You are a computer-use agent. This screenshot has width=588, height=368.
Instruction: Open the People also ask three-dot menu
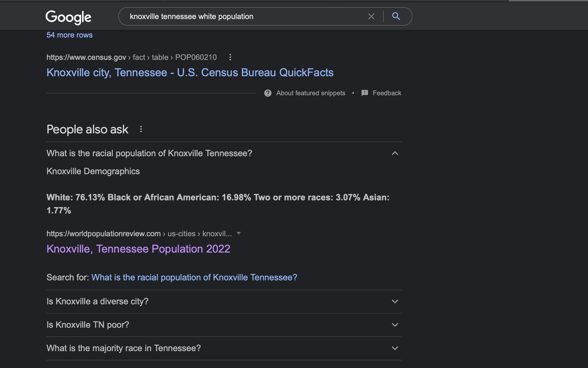(x=141, y=129)
